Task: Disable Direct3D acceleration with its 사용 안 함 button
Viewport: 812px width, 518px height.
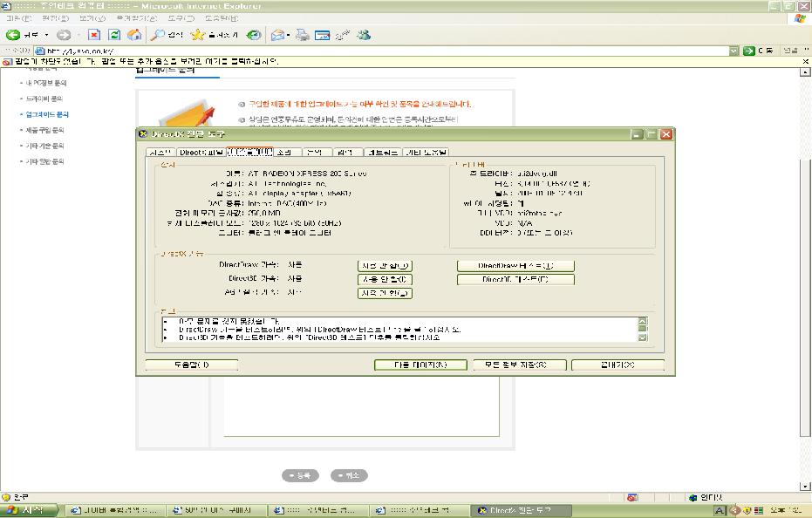Action: pyautogui.click(x=385, y=279)
